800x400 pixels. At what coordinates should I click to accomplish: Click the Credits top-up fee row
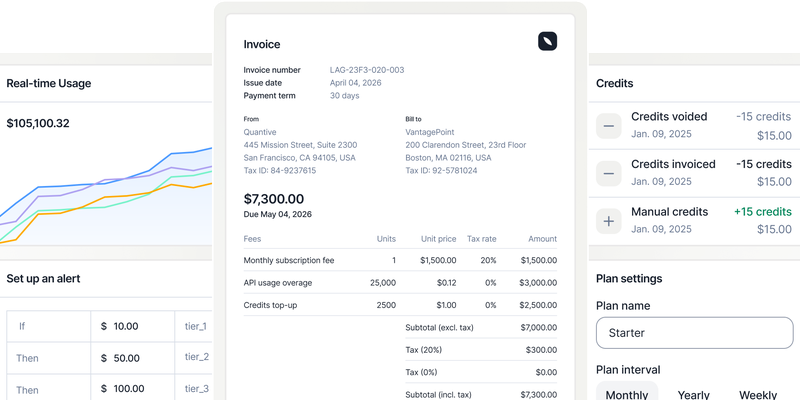(400, 305)
